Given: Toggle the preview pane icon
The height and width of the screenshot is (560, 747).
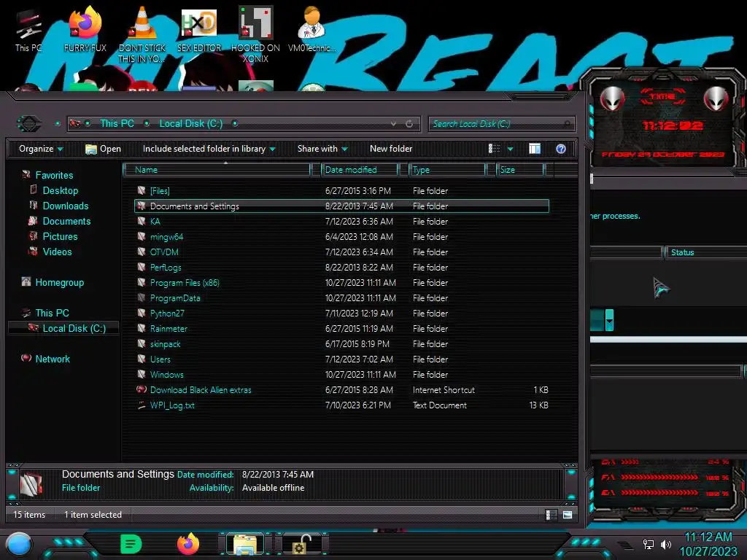Looking at the screenshot, I should (x=535, y=149).
